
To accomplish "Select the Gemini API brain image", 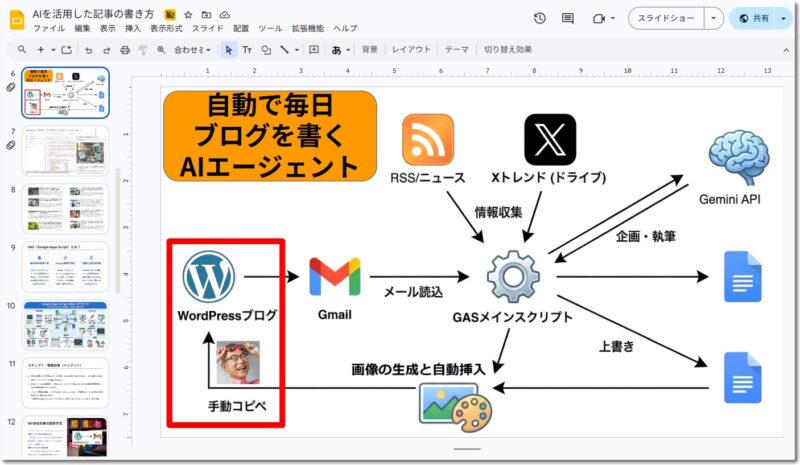I will pos(739,158).
